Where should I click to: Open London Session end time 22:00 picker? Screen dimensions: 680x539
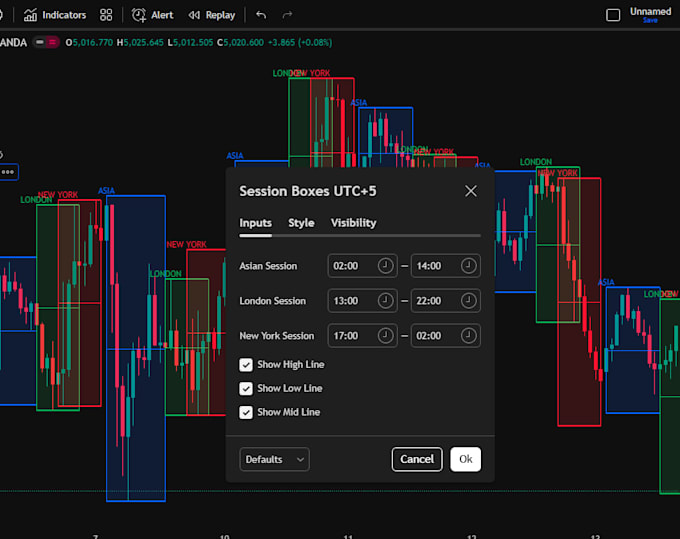(x=445, y=301)
